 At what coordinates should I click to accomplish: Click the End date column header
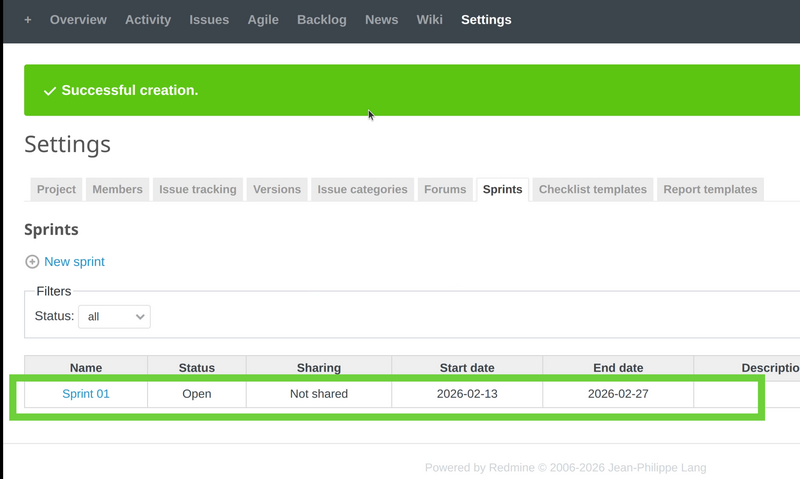(618, 368)
